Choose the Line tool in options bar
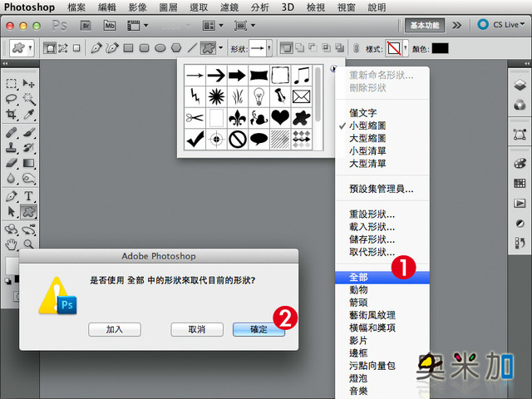The image size is (532, 399). 192,48
